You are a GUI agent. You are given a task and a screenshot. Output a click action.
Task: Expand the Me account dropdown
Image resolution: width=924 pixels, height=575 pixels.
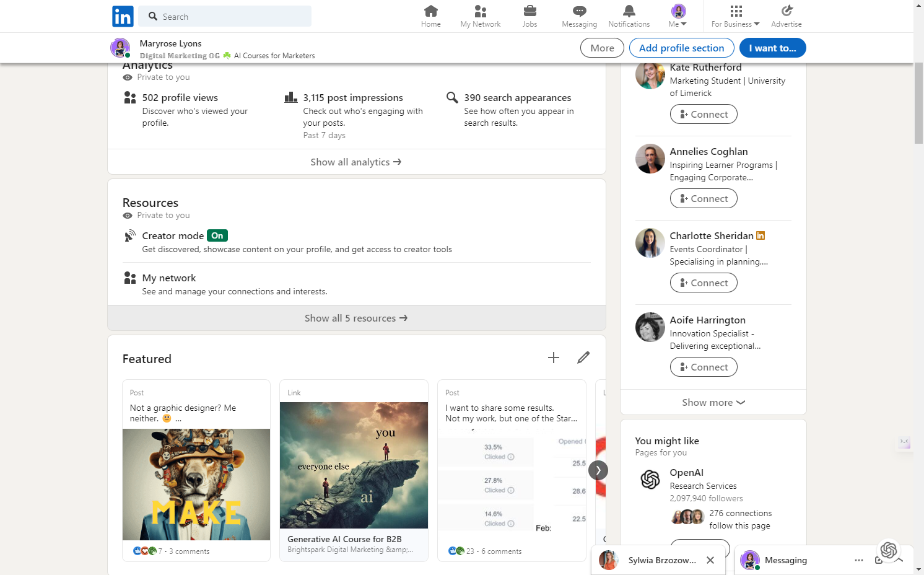coord(679,16)
